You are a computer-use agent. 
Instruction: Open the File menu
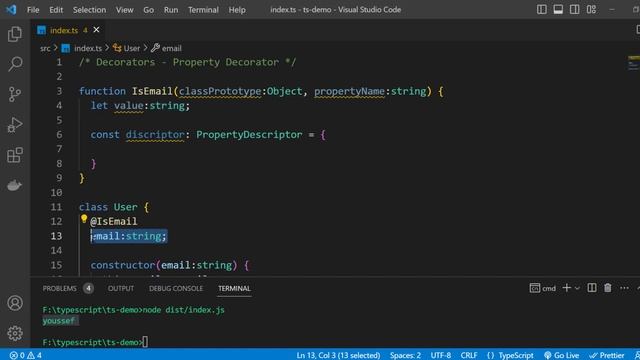pos(33,10)
